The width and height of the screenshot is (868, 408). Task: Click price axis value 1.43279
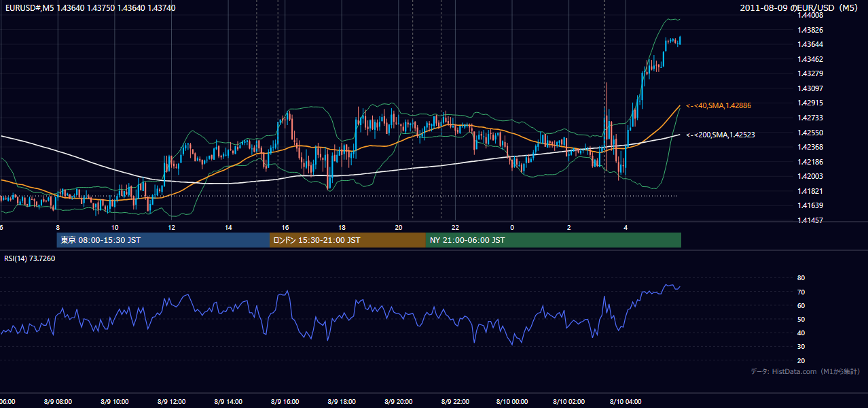pyautogui.click(x=810, y=73)
